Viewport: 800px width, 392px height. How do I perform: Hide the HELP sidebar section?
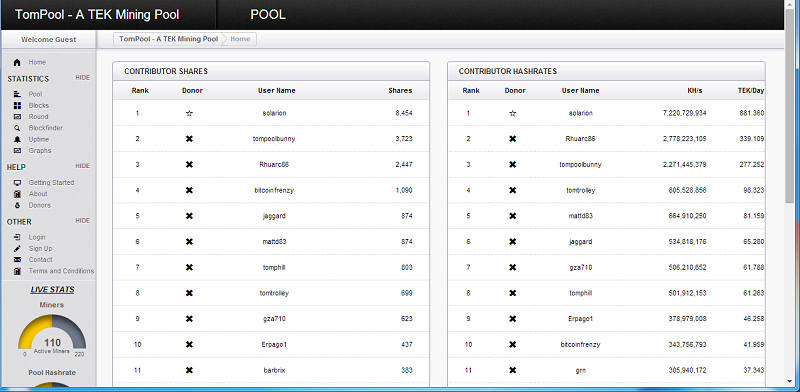tap(83, 166)
